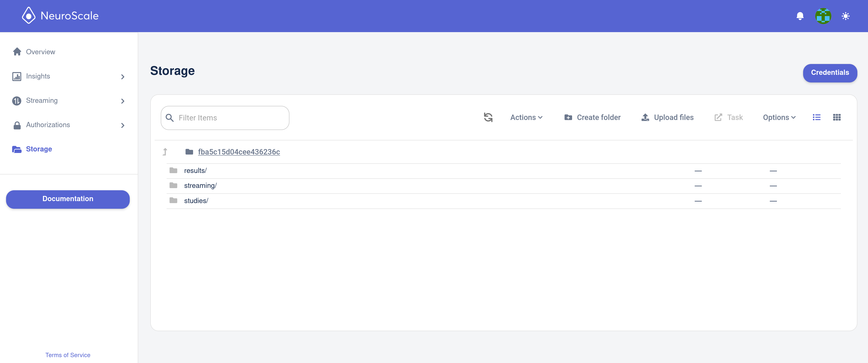The height and width of the screenshot is (363, 868).
Task: Open the user avatar menu
Action: pyautogui.click(x=823, y=16)
